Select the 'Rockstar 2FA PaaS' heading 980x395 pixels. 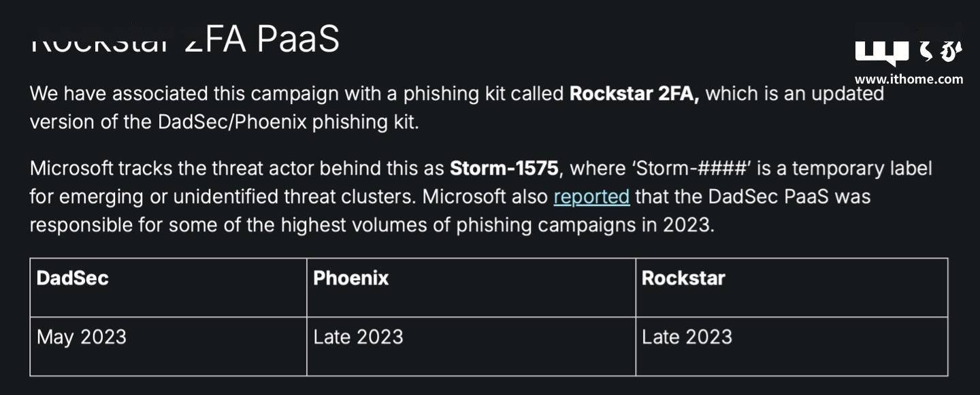pos(184,39)
